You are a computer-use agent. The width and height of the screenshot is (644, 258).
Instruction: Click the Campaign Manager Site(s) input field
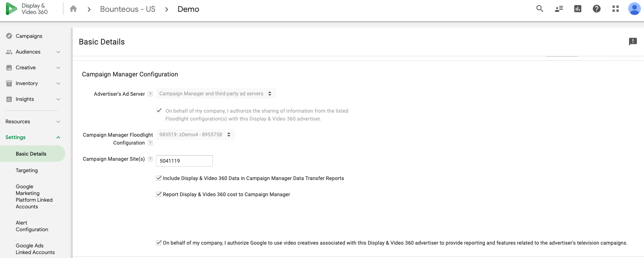tap(184, 161)
